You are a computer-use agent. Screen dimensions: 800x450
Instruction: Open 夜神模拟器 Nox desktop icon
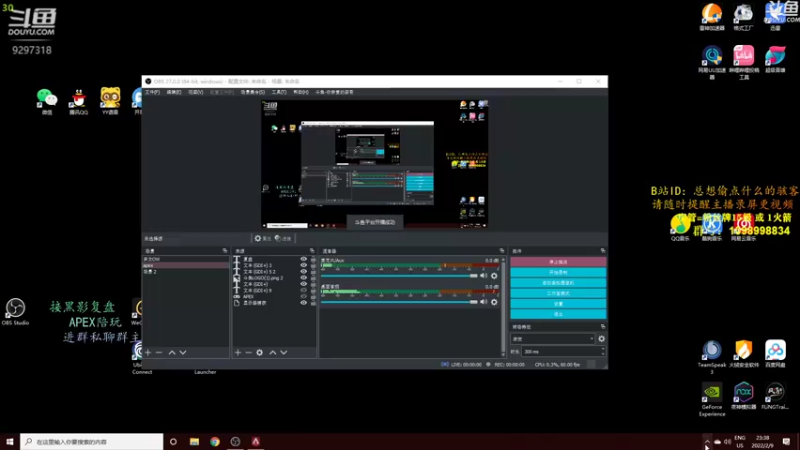[x=743, y=396]
